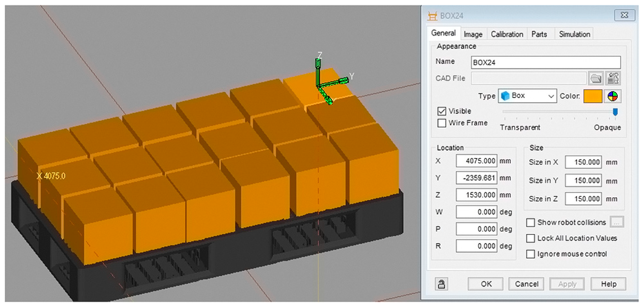Screen dimensions: 644x308
Task: Check Lock All Location Values
Action: point(530,238)
